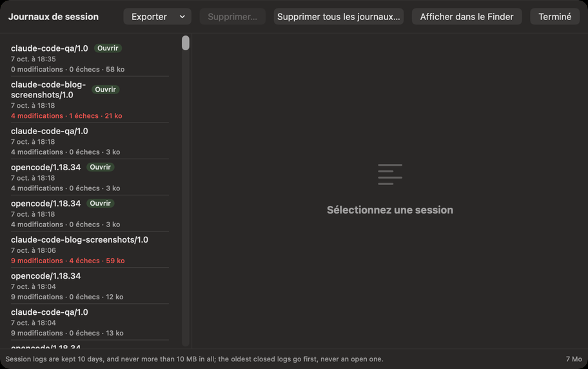Click Ouvrir badge on claude-code-blog-screenshots session

coord(105,89)
